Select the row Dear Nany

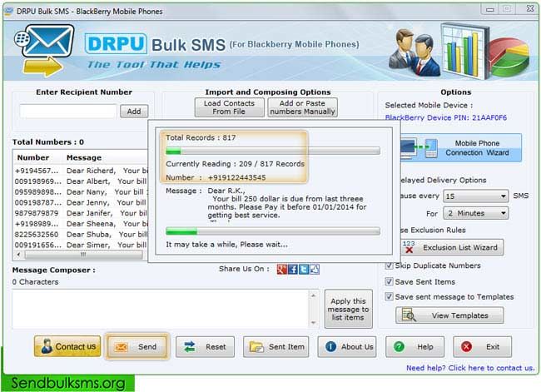[x=81, y=192]
